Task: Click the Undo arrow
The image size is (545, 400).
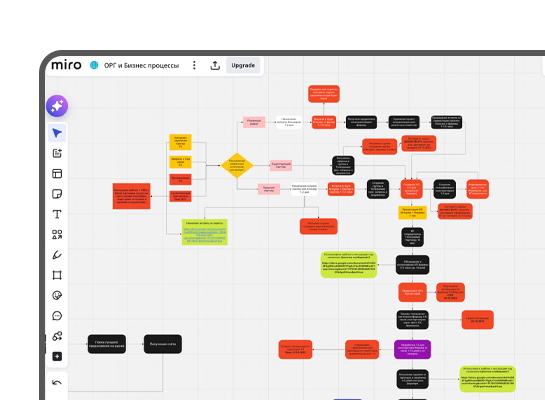Action: pos(57,383)
